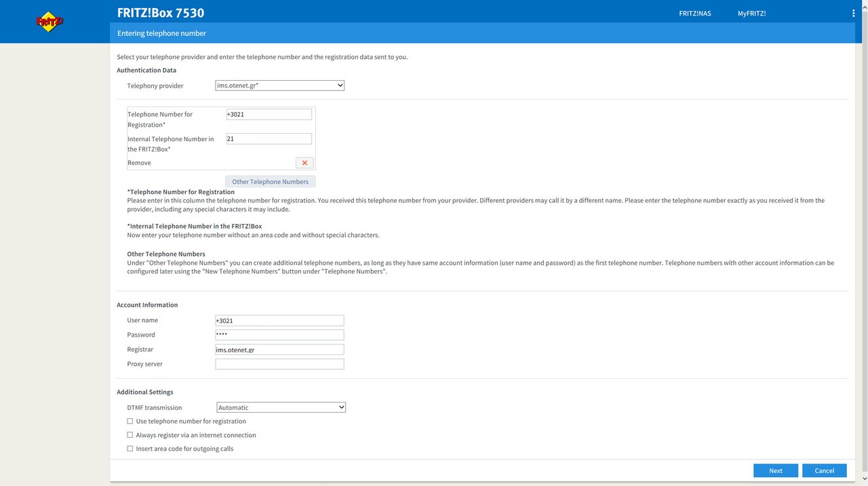Open the Telephony provider dropdown
The image size is (868, 486).
coord(280,86)
